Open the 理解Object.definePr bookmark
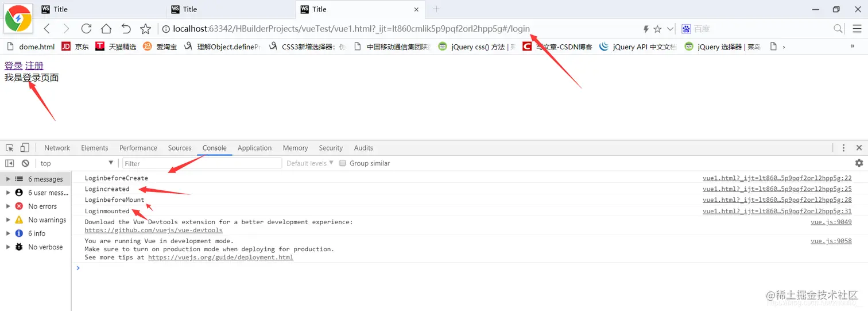The height and width of the screenshot is (311, 868). [x=222, y=47]
